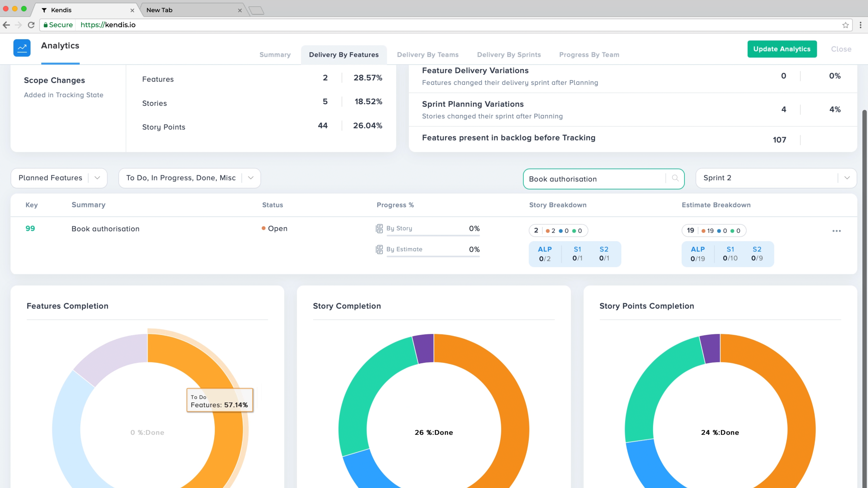Click the Analytics chart logo icon
This screenshot has width=868, height=488.
(x=22, y=48)
